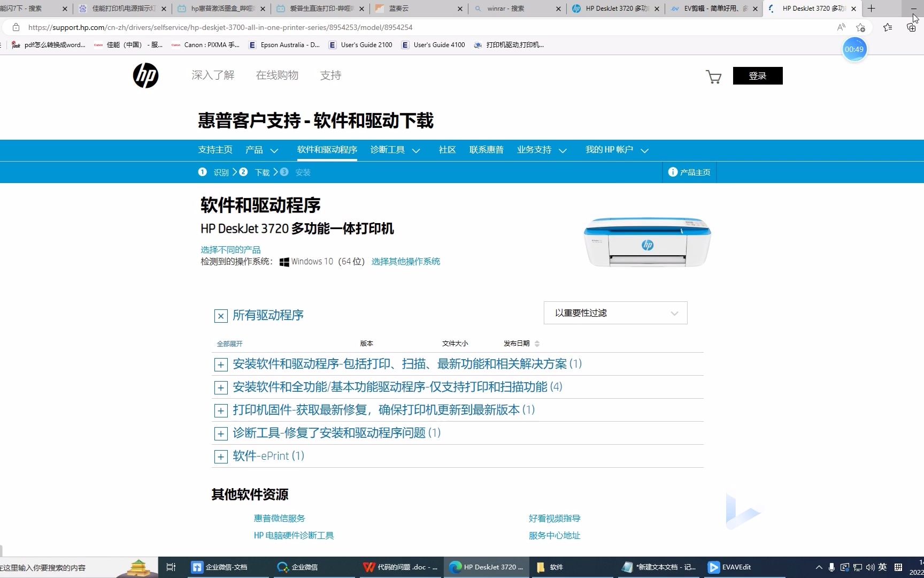The image size is (924, 578).
Task: Click the volume icon in system tray
Action: (870, 567)
